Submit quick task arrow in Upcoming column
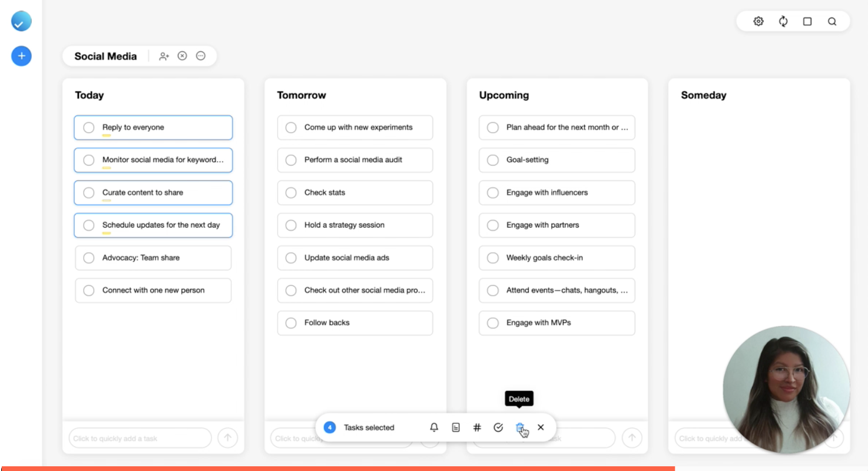Screen dimensions: 868x471 [x=632, y=438]
